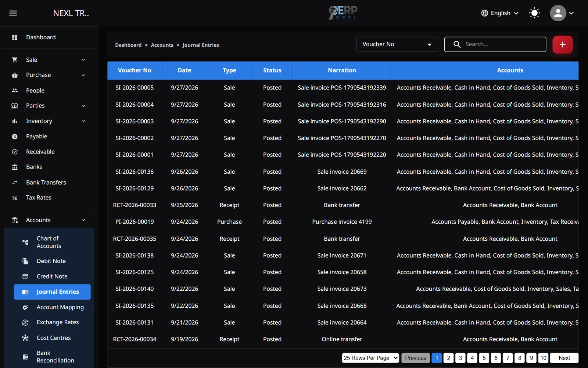
Task: Click the Banks building icon
Action: click(x=15, y=167)
